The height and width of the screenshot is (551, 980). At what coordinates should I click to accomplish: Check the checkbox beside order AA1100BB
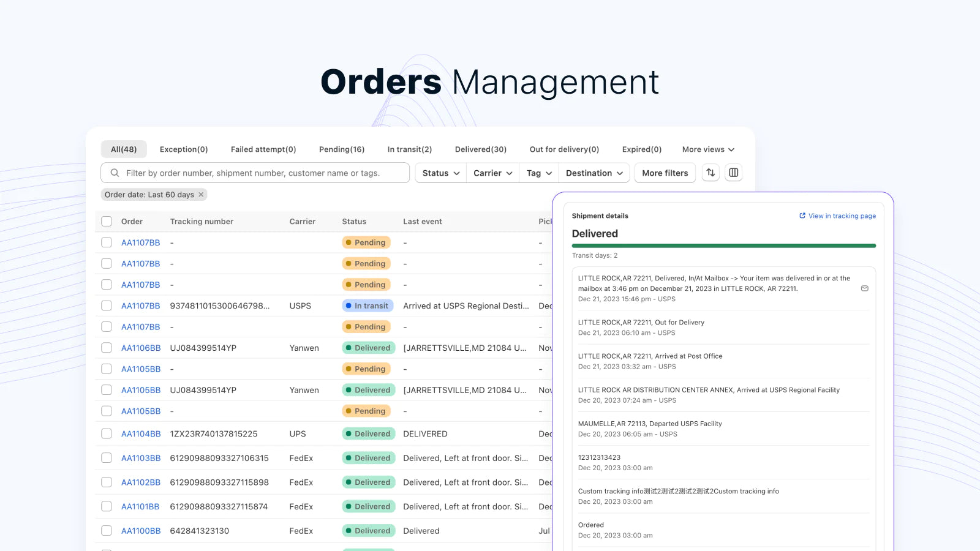point(106,530)
